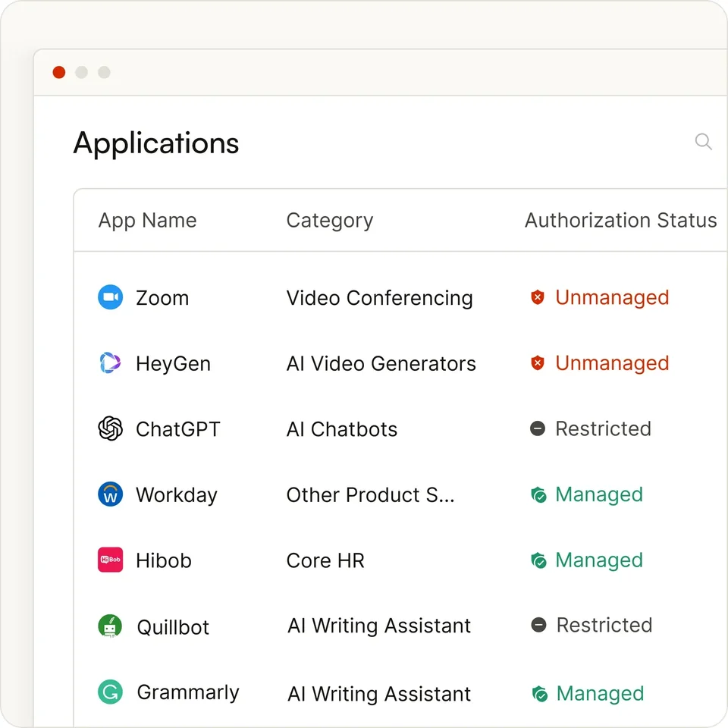Image resolution: width=728 pixels, height=728 pixels.
Task: Click the Hibob app icon
Action: coord(111,560)
